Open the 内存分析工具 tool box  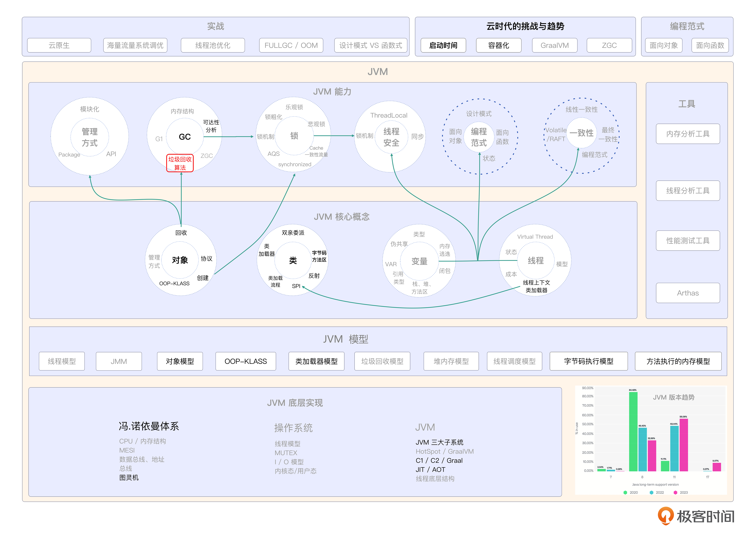coord(688,134)
